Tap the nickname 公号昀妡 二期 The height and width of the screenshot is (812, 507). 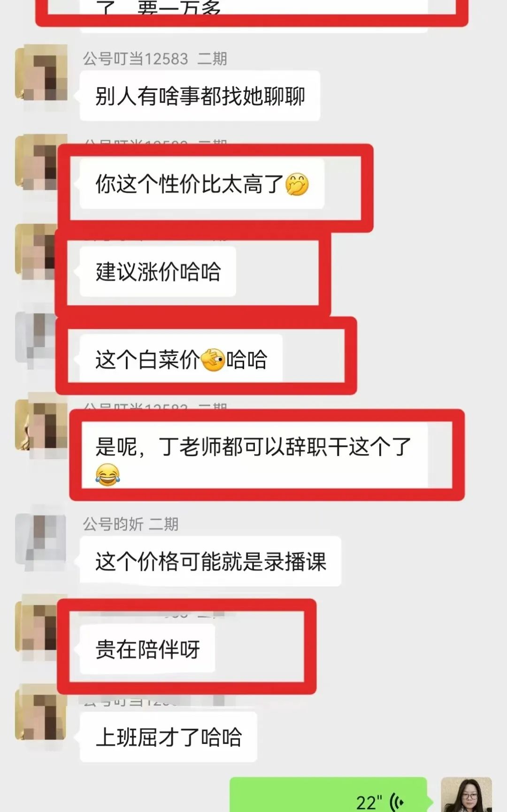(131, 524)
